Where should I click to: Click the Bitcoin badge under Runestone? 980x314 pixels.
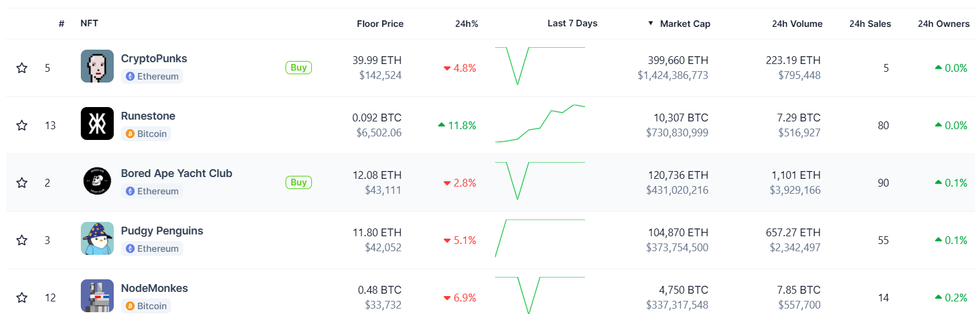click(x=146, y=134)
